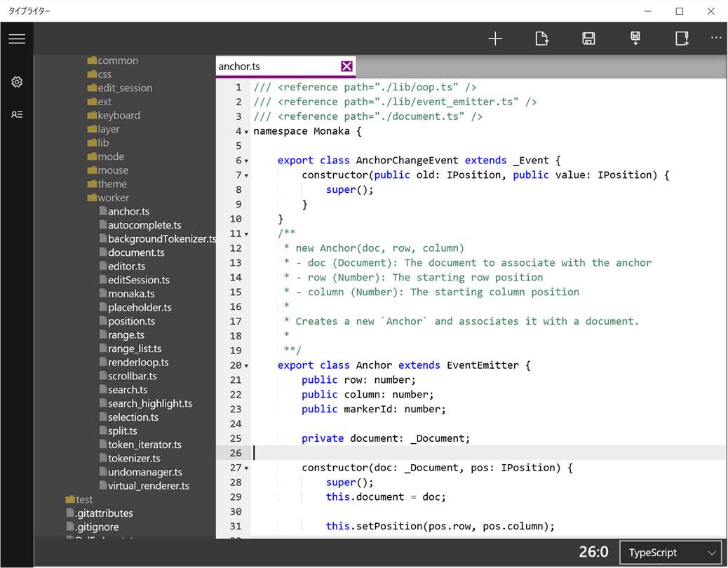Collapse the constructor fold arrow at line 27

(x=246, y=468)
